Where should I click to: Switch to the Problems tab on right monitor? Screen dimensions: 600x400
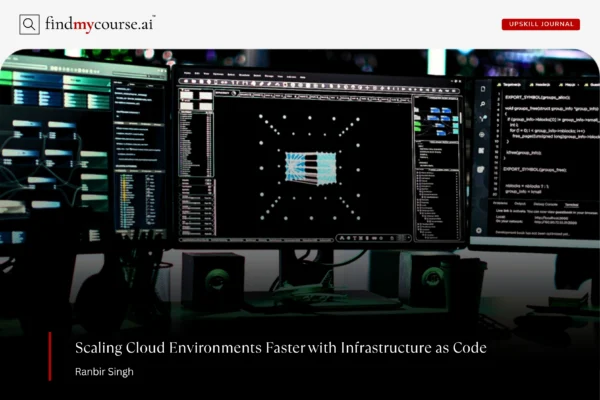pyautogui.click(x=500, y=203)
